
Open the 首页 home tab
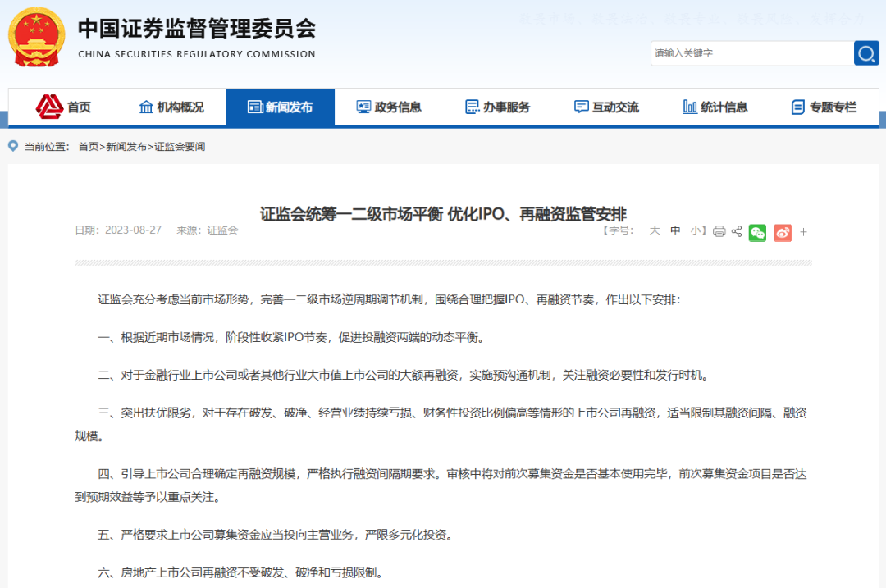62,107
